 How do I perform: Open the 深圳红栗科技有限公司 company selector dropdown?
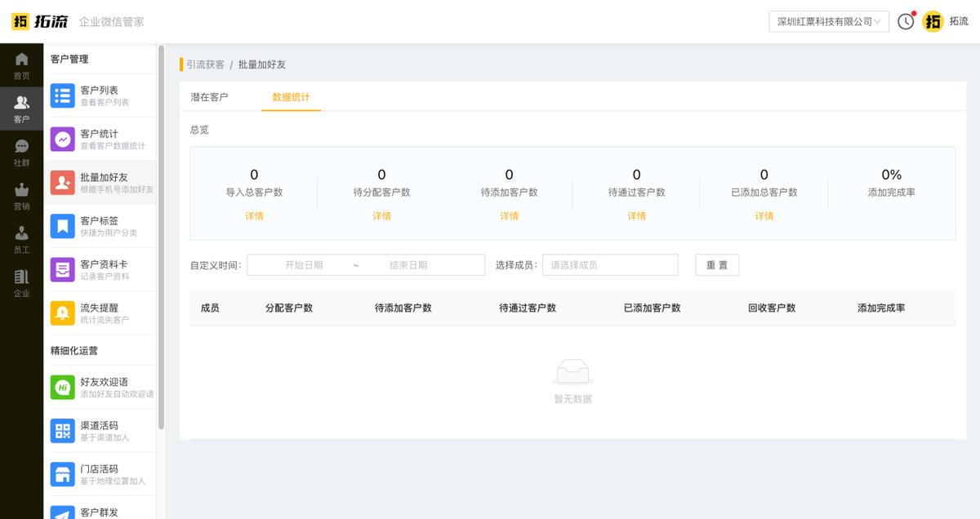point(827,22)
